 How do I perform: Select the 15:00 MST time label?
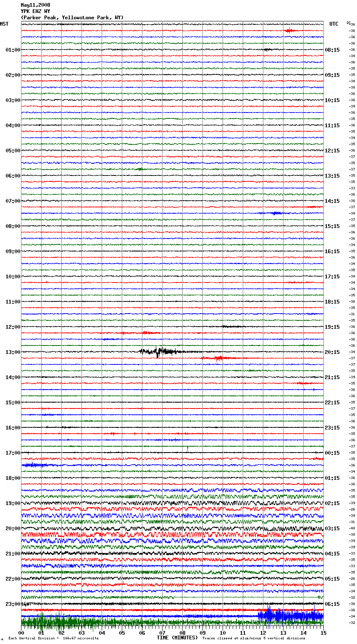13,403
